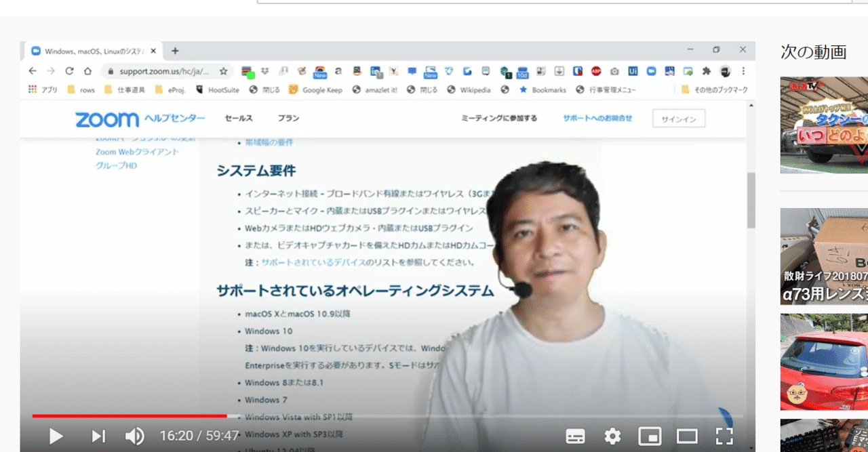Screen dimensions: 868x452
Task: Open the rows bookmark folder
Action: pos(81,89)
